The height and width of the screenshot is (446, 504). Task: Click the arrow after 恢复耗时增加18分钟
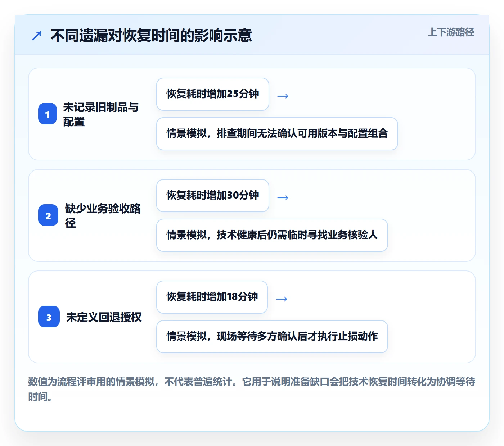pyautogui.click(x=282, y=299)
